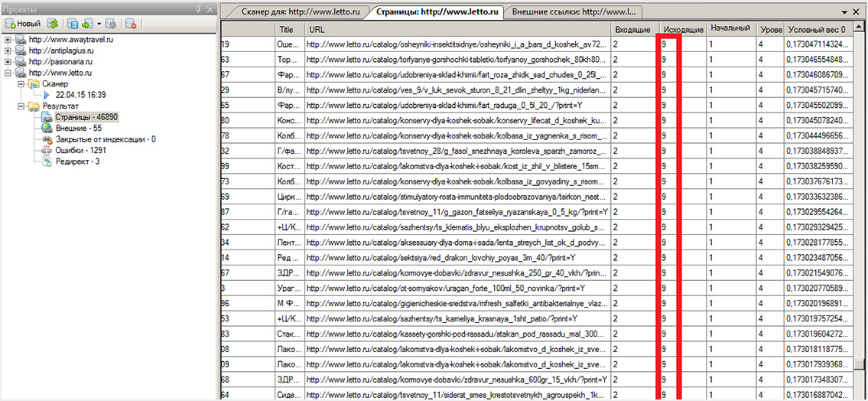868x401 pixels.
Task: Click the torfyanoy_gorshochek URL cell
Action: [x=458, y=60]
